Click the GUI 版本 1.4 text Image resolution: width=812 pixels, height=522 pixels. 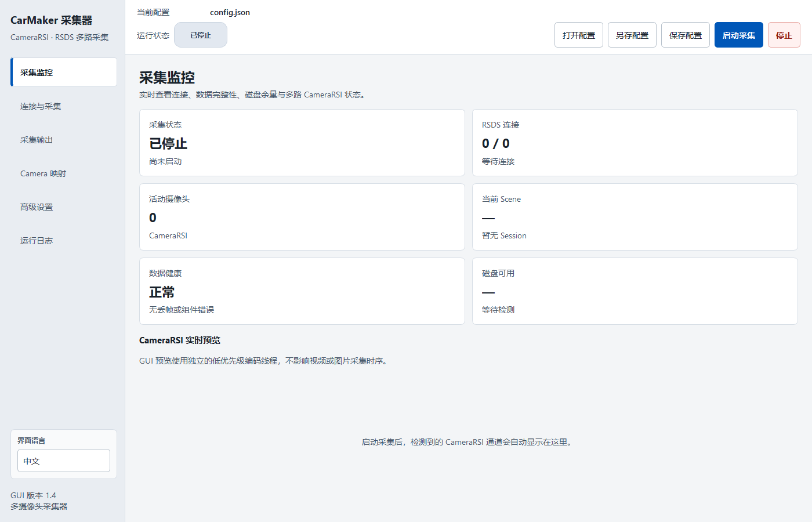pos(33,495)
